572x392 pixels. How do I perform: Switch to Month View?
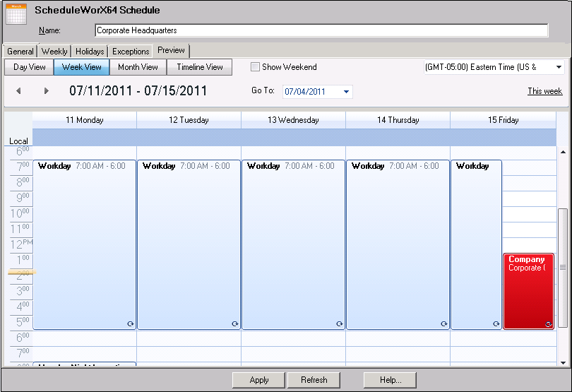tap(138, 67)
